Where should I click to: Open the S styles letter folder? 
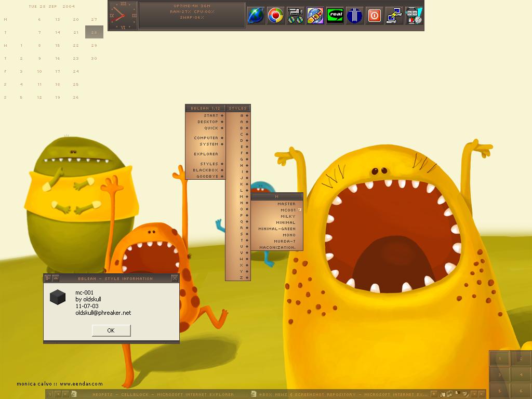click(x=238, y=234)
